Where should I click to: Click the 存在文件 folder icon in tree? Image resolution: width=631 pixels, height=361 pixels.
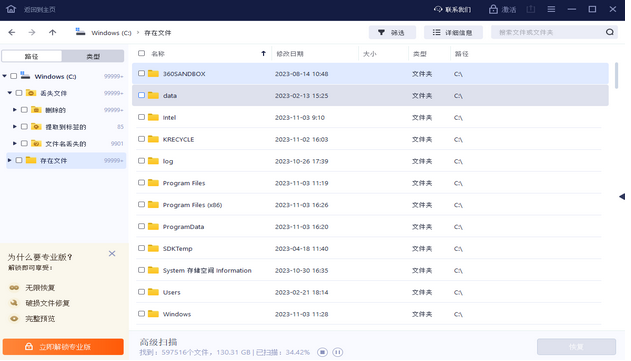pyautogui.click(x=31, y=160)
